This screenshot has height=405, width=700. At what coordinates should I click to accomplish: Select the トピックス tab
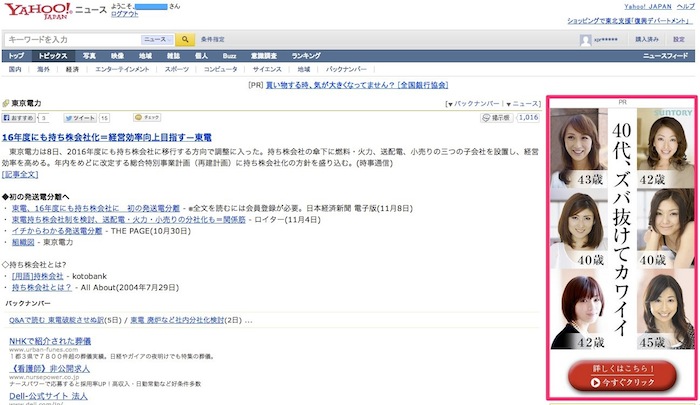pyautogui.click(x=53, y=56)
